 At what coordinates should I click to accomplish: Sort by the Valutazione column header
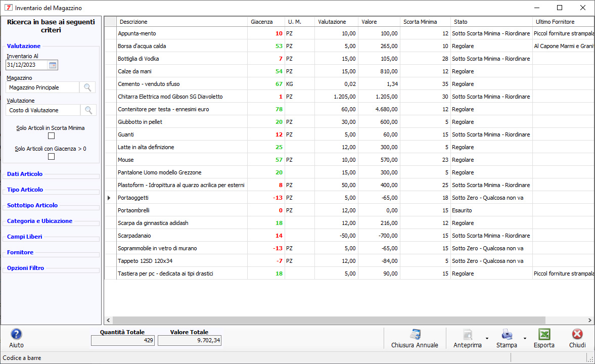[x=336, y=22]
